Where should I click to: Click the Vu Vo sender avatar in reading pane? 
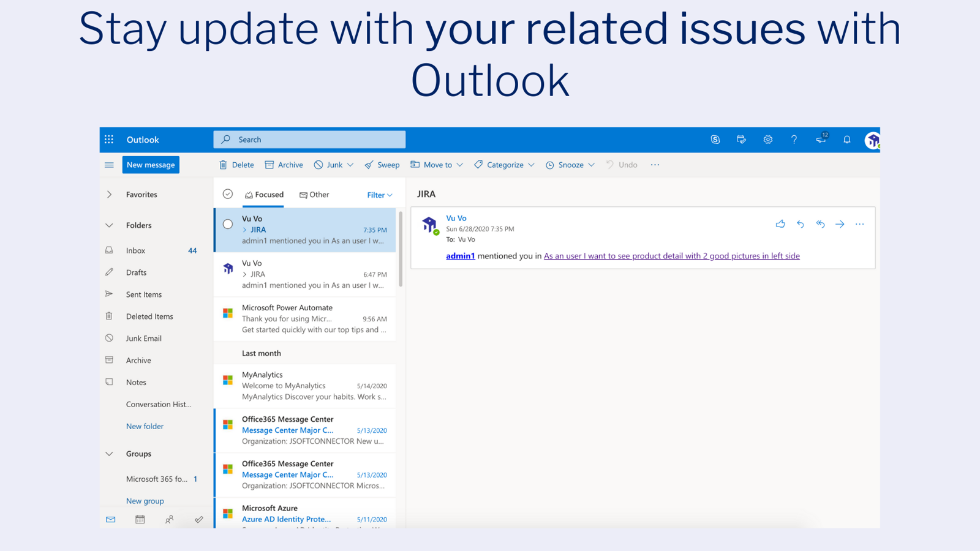(430, 225)
